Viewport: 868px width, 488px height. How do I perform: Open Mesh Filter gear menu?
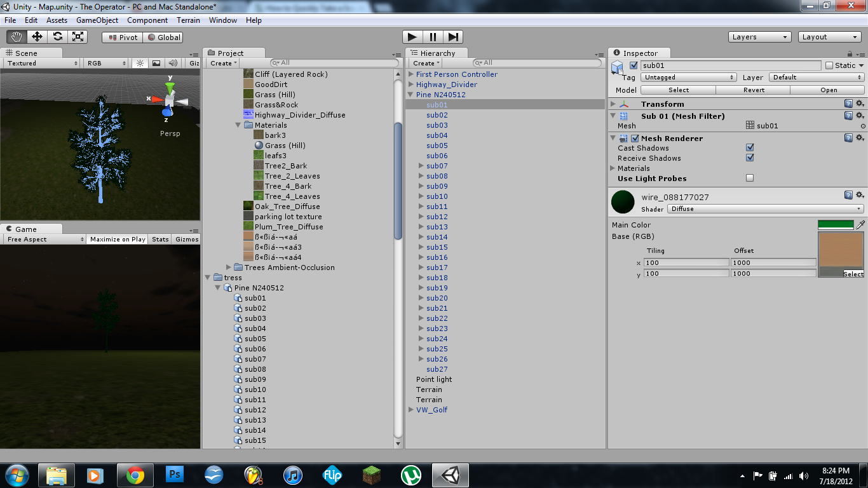(860, 116)
